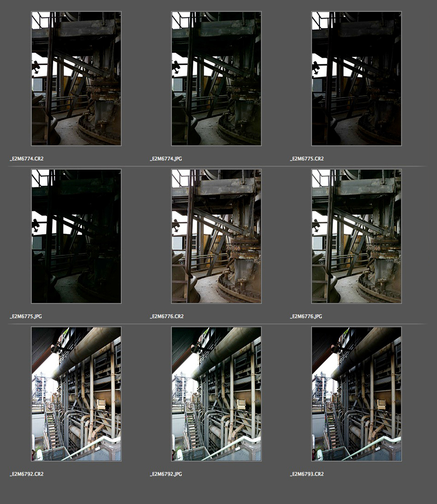
Task: Open the _E2M6792.JPG pipes thumbnail
Action: tap(216, 394)
